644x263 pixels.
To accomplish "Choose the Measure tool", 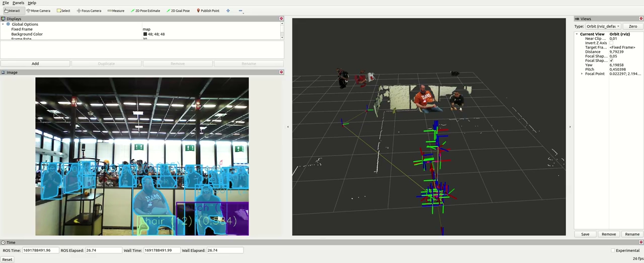I will tap(116, 11).
